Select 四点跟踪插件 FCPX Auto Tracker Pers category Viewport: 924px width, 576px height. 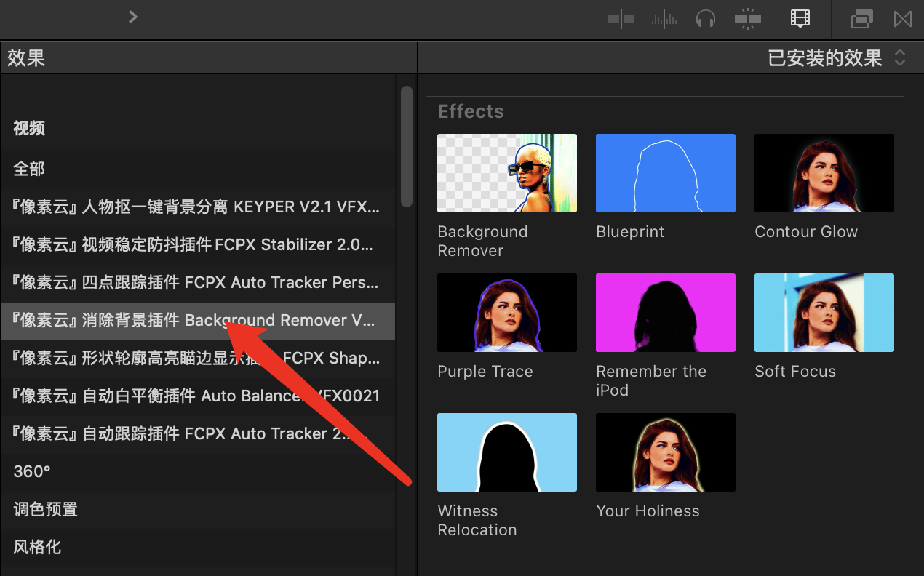pos(198,282)
